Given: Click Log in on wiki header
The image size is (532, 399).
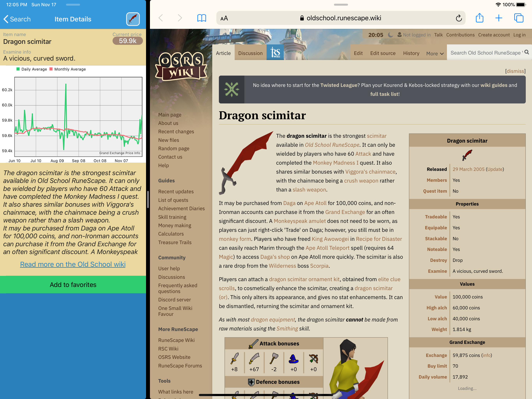Looking at the screenshot, I should (519, 35).
